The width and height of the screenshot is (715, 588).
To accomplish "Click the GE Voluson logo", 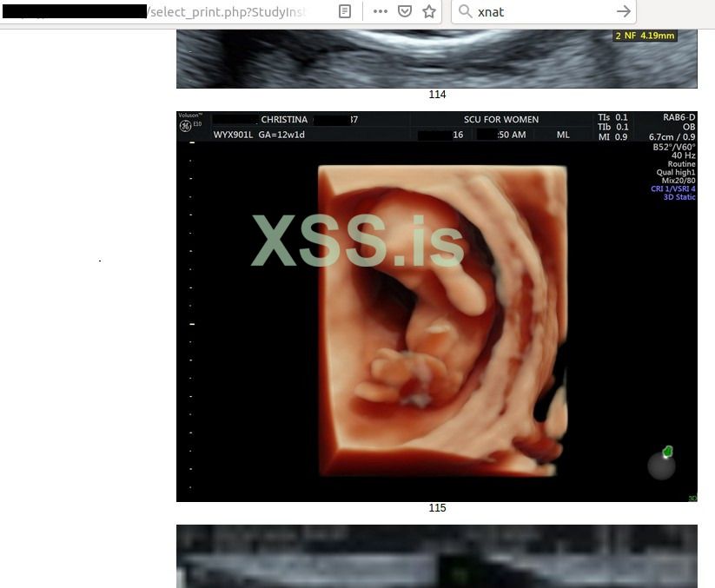I will click(x=186, y=126).
